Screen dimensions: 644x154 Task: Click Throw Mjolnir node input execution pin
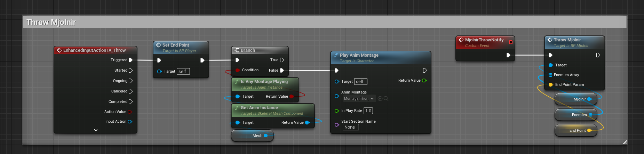pos(550,55)
